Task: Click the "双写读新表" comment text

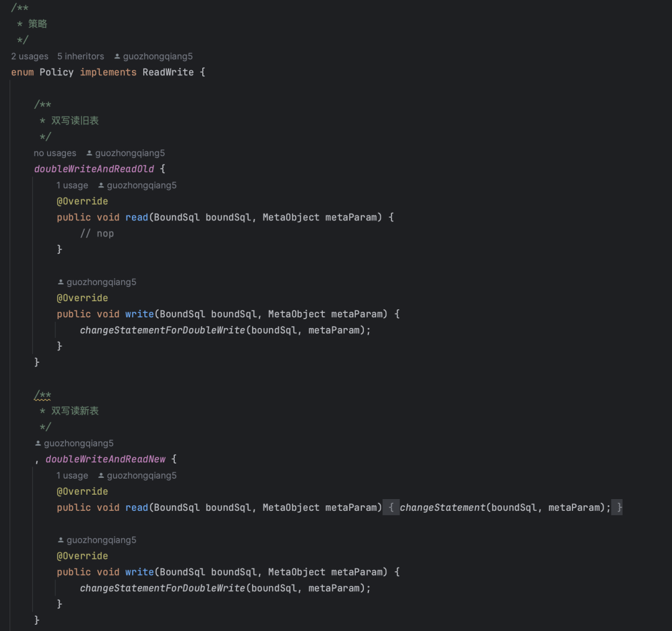Action: coord(75,411)
